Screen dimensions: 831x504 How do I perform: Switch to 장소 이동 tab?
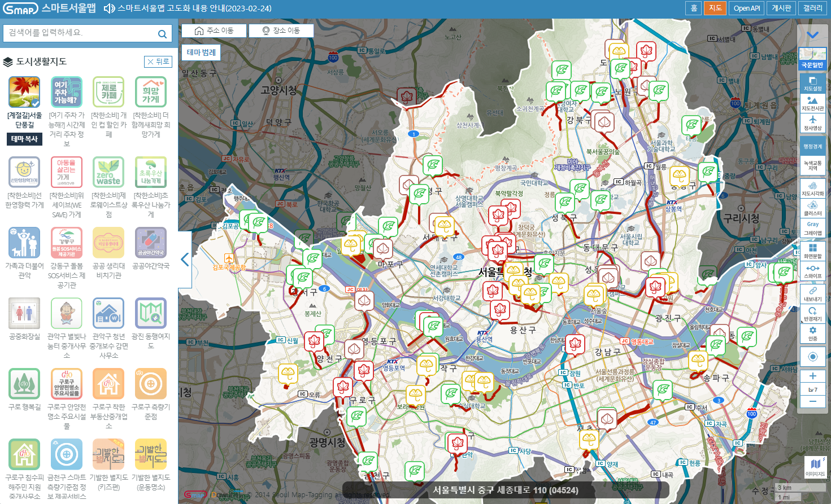coord(281,30)
